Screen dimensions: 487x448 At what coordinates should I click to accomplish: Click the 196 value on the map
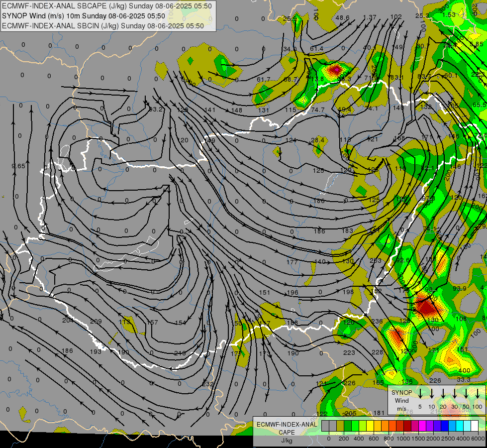coord(292,292)
